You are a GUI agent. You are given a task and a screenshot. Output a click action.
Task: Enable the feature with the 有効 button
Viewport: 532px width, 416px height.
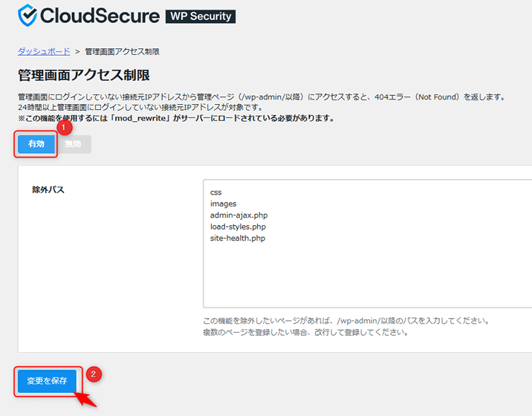(x=36, y=144)
